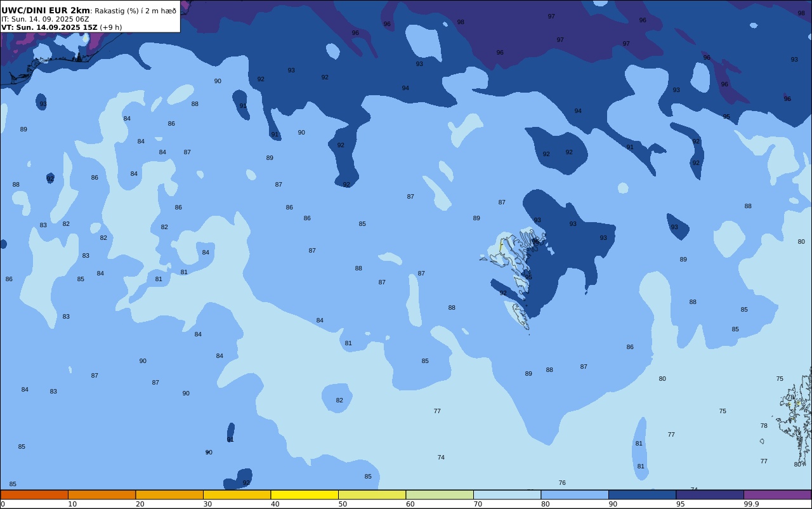Click the legend tick label 50
This screenshot has width=812, height=509.
click(343, 504)
